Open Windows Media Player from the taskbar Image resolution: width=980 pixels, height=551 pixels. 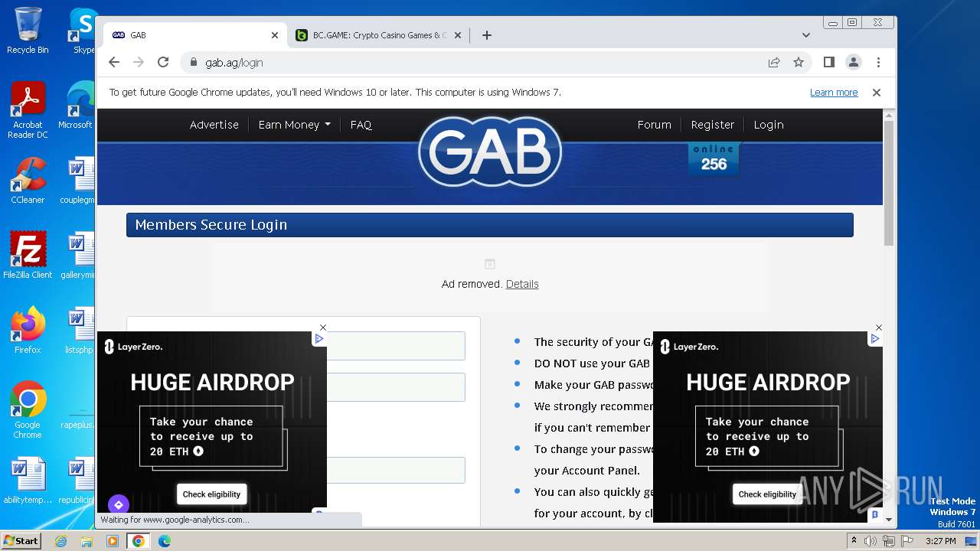[113, 541]
